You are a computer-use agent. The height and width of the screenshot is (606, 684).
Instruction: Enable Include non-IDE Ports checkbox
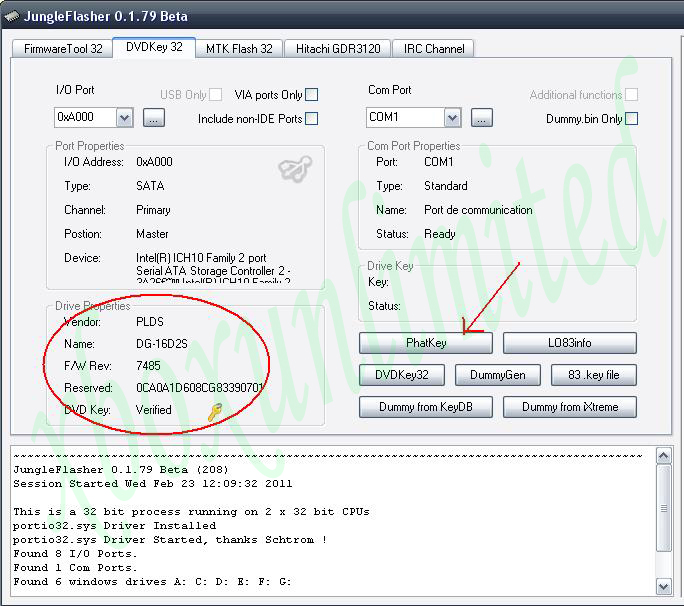[x=311, y=119]
